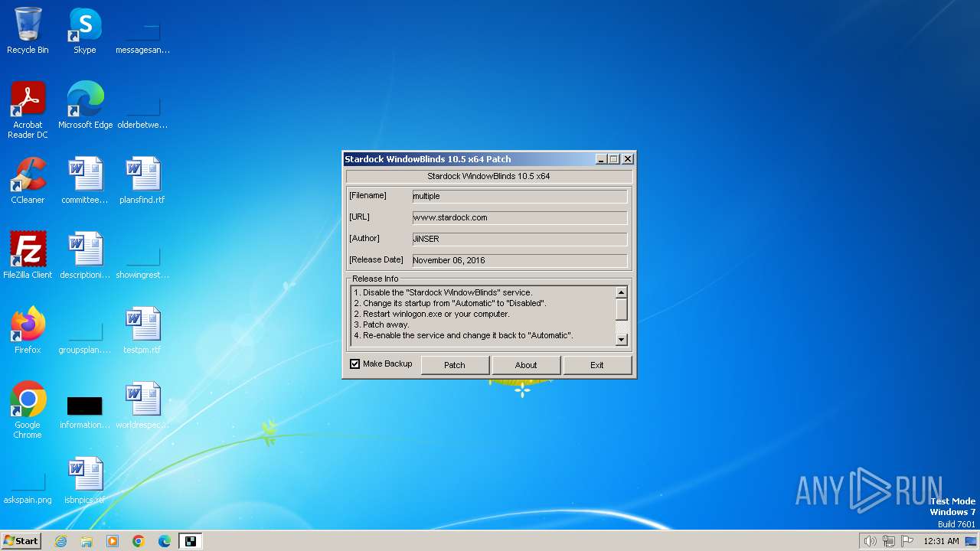980x551 pixels.
Task: Click the Stardock WindowBlinds 10.5 x64 header
Action: (488, 176)
